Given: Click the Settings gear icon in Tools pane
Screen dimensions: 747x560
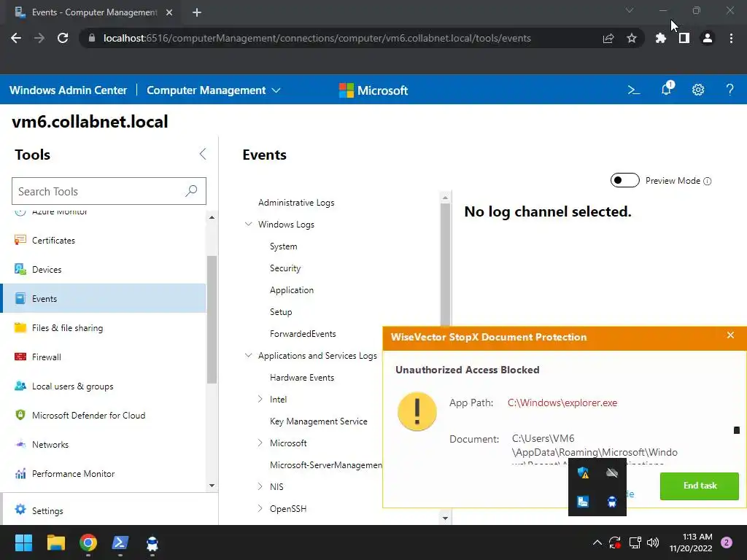Looking at the screenshot, I should point(20,510).
